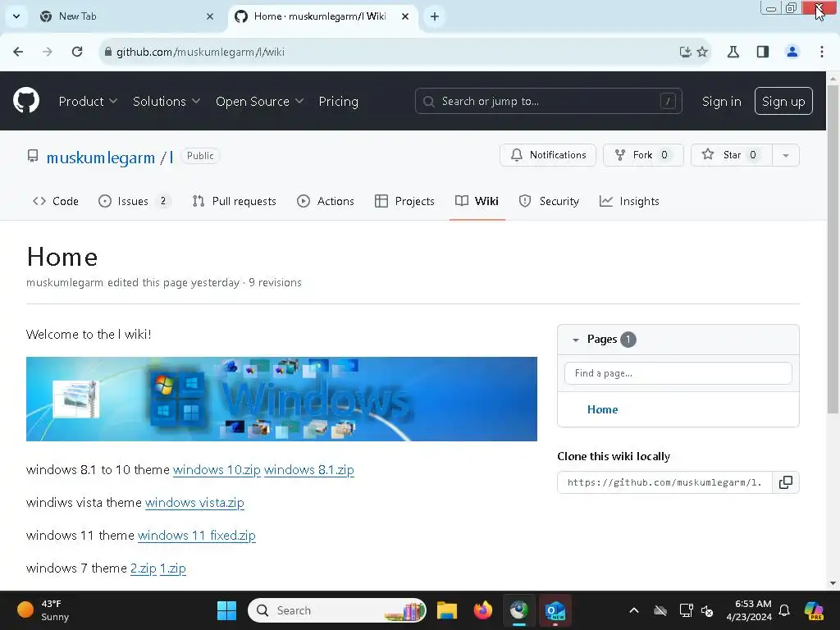Open the Pricing page

(339, 101)
